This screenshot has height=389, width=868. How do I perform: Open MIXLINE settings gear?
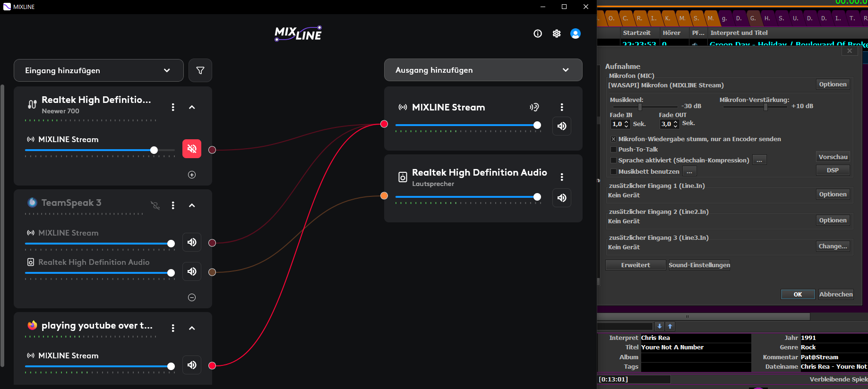pyautogui.click(x=557, y=34)
